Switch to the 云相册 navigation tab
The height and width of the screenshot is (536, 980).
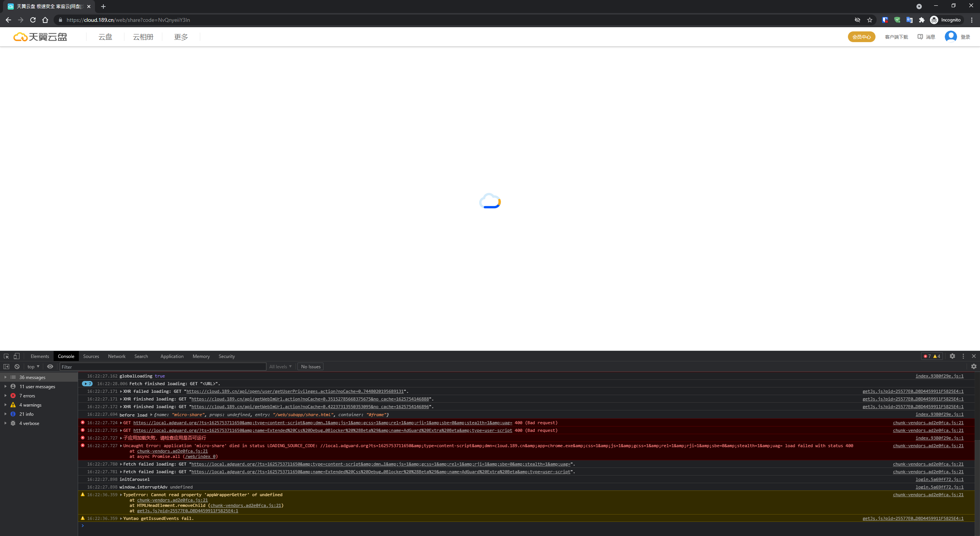point(143,36)
